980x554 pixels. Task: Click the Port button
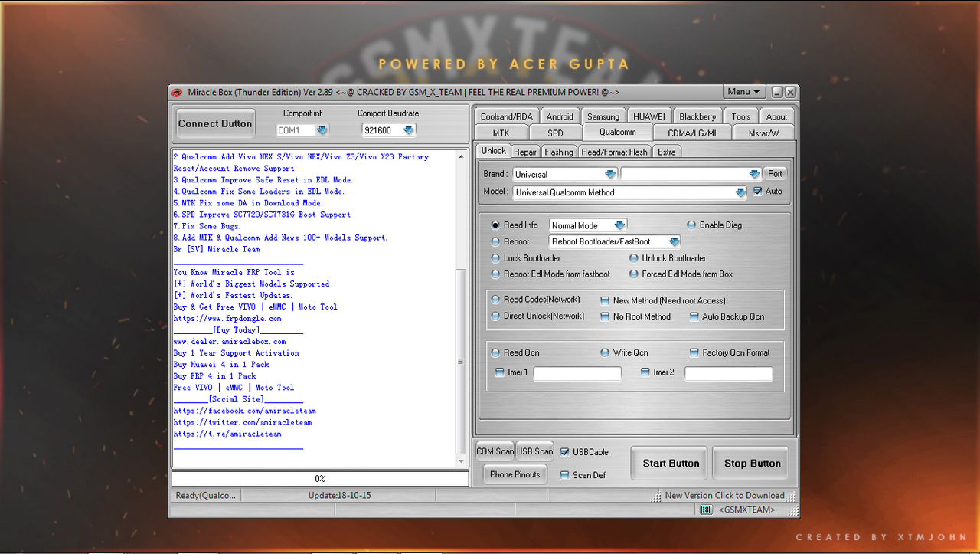(776, 174)
